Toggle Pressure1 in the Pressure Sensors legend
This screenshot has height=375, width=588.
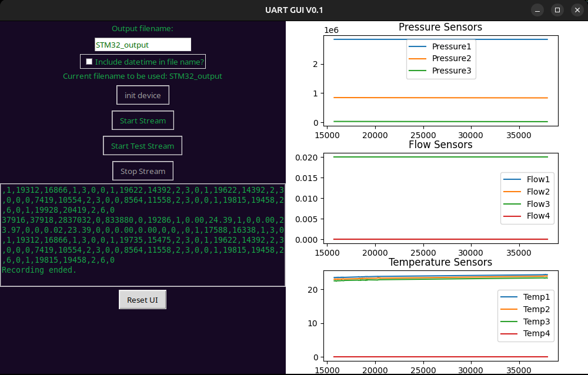pyautogui.click(x=452, y=46)
